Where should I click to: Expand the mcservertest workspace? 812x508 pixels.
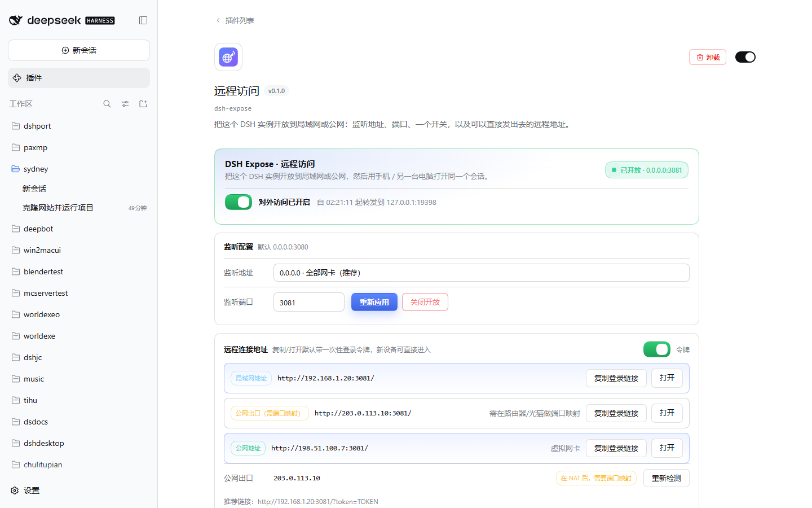79,293
